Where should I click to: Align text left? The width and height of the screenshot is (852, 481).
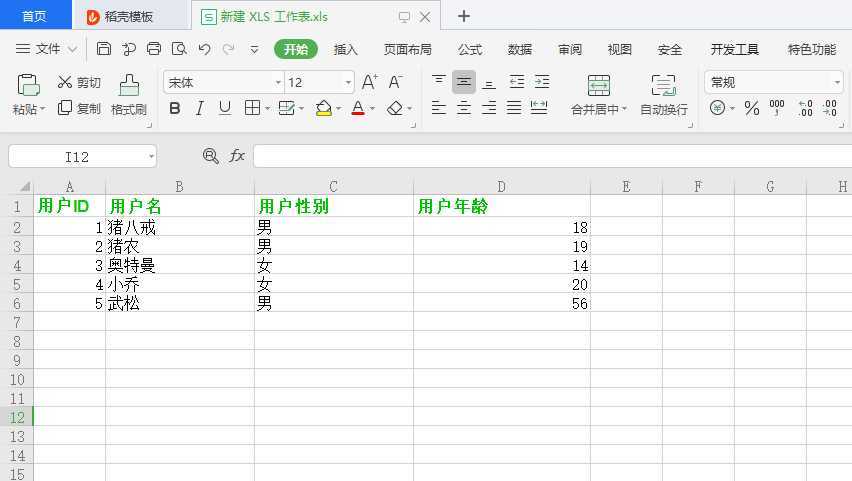pyautogui.click(x=438, y=108)
